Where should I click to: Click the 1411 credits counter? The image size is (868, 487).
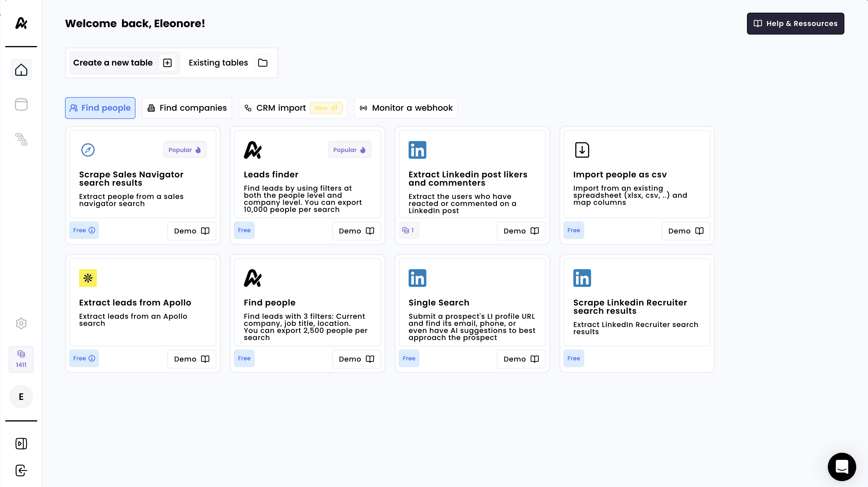pos(21,359)
